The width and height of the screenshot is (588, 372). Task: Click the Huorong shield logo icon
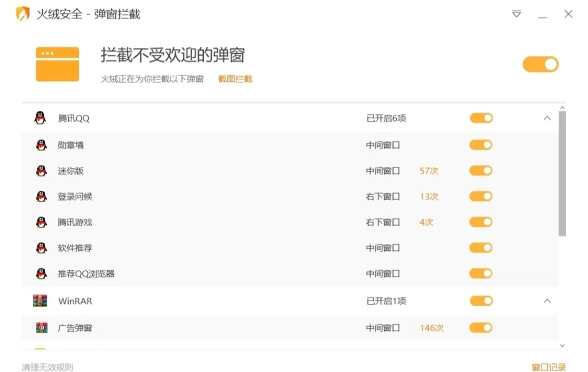pos(22,14)
